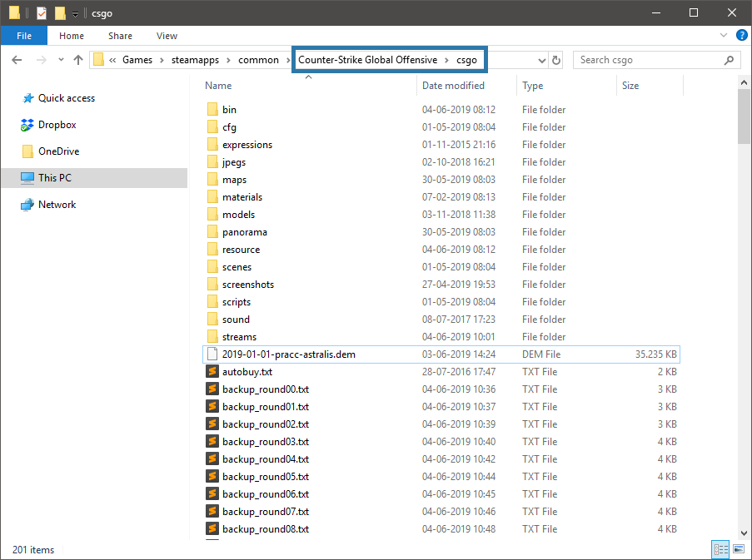Select 2019-01-01-pracc-astralis.dem file icon
The width and height of the screenshot is (752, 560).
point(212,354)
